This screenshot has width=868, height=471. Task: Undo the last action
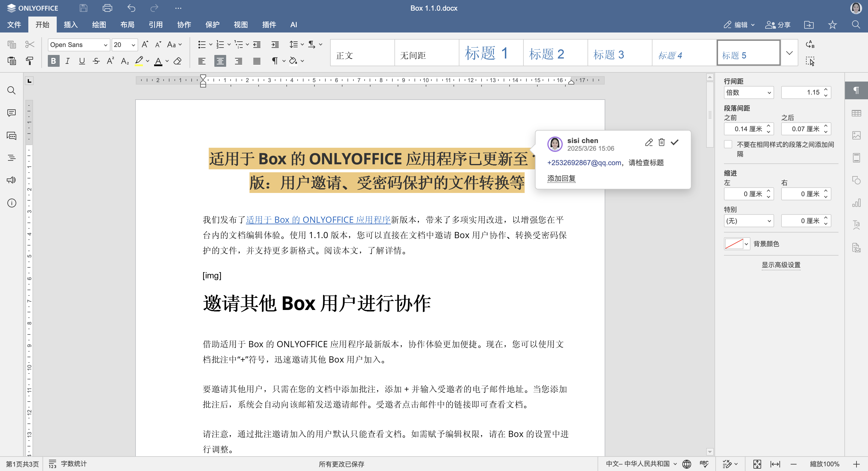pyautogui.click(x=131, y=8)
